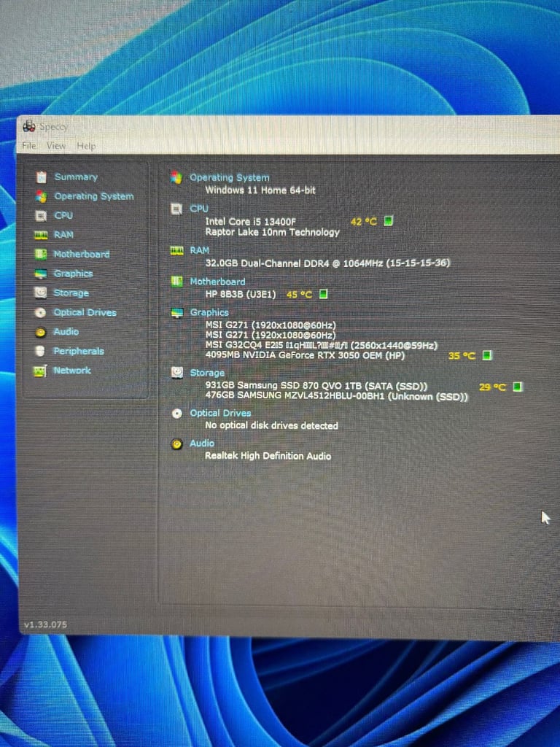
Task: Open the Help menu
Action: pos(86,146)
